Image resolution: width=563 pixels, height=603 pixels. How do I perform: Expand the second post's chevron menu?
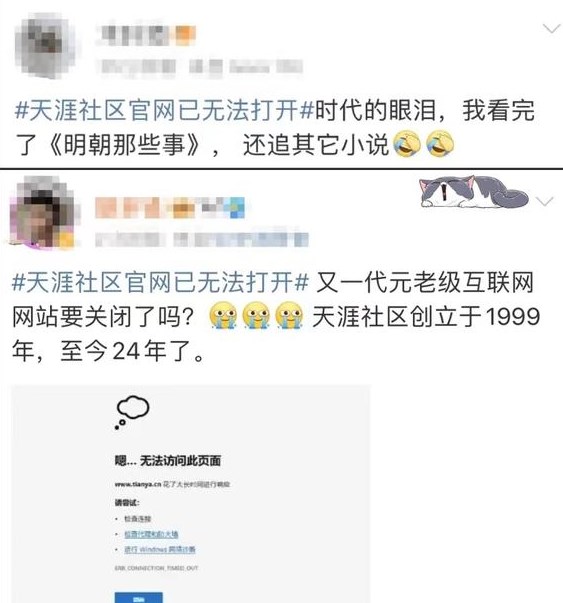pos(544,201)
